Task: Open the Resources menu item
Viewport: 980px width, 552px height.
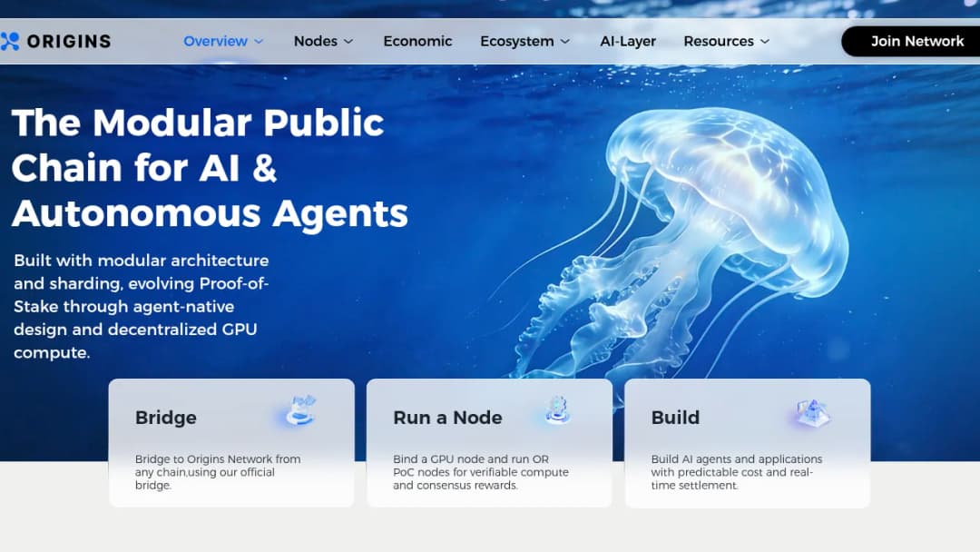Action: click(719, 41)
